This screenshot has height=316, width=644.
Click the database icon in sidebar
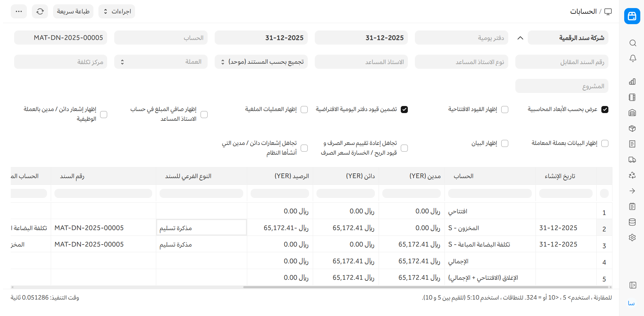pyautogui.click(x=632, y=222)
